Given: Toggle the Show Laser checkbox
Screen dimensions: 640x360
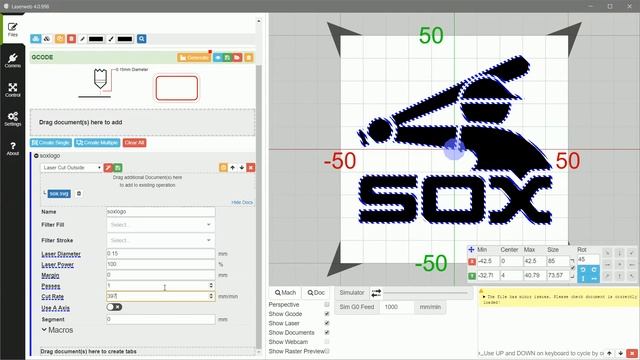Looking at the screenshot, I should (x=327, y=323).
